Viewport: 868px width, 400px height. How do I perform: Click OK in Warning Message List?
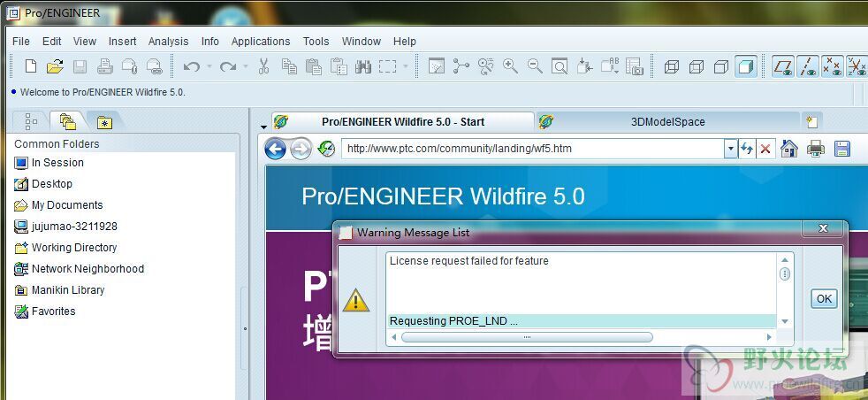(x=824, y=298)
